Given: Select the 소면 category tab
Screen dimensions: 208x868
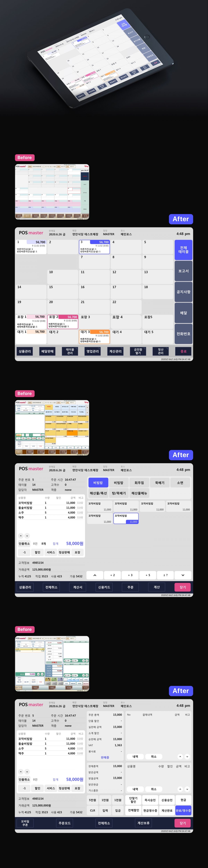Looking at the screenshot, I should 180,483.
